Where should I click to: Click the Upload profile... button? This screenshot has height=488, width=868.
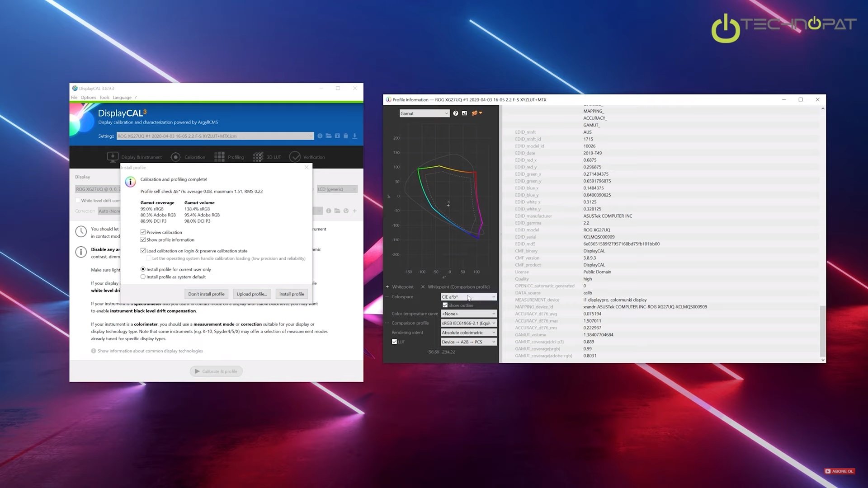[251, 294]
